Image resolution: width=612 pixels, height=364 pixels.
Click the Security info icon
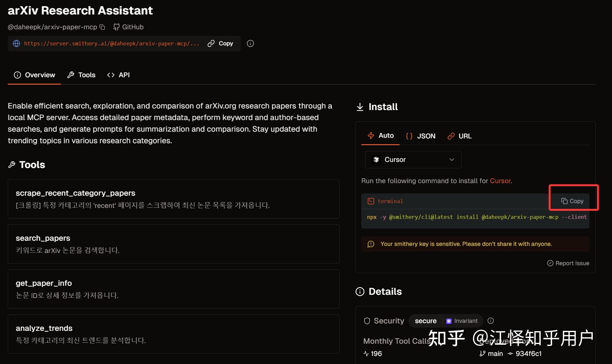491,321
